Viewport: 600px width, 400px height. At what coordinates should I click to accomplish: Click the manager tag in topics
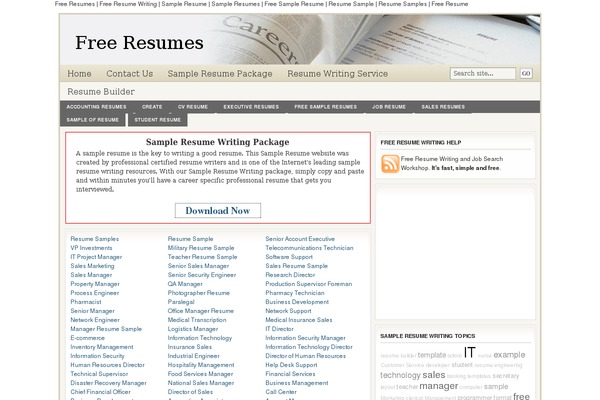[x=439, y=386]
